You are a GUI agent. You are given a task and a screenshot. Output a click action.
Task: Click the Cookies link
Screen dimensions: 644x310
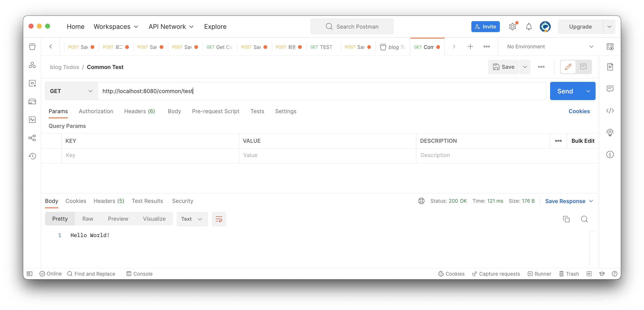coord(579,111)
